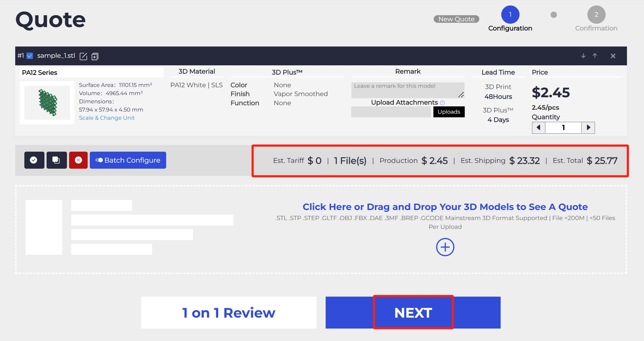Click New Quote button
The width and height of the screenshot is (644, 341).
coord(457,18)
